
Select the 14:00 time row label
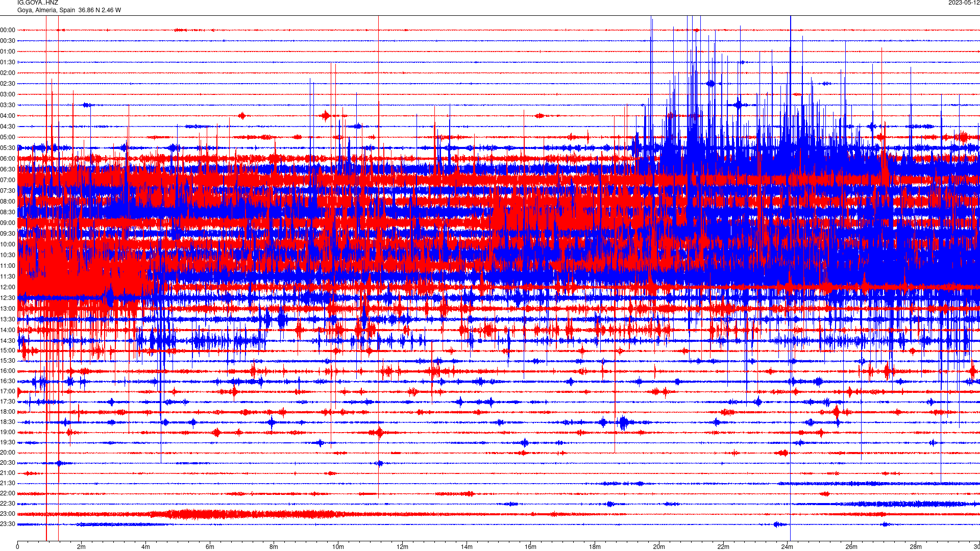point(8,330)
